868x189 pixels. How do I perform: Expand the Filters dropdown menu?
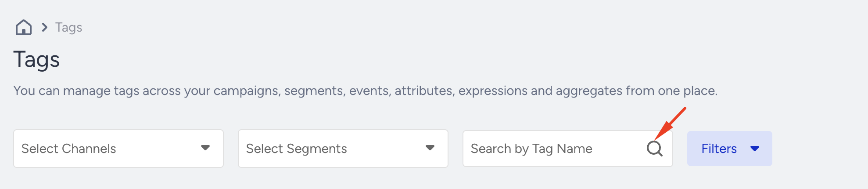coord(730,149)
